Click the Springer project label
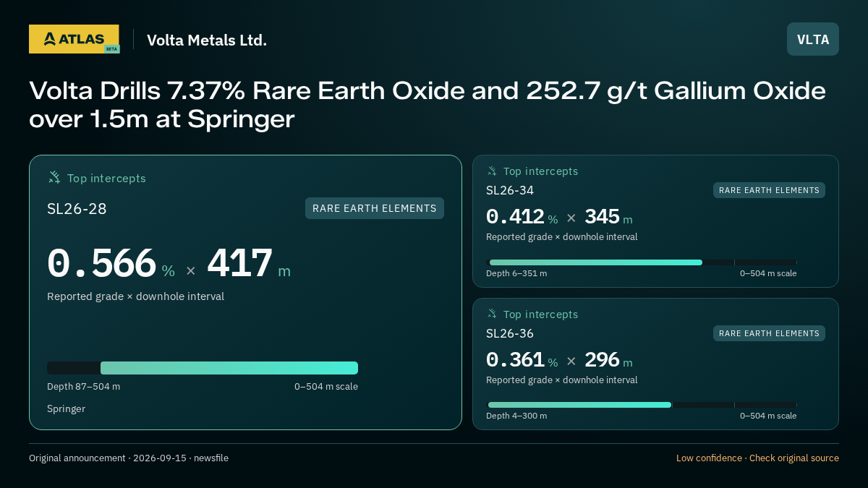Image resolution: width=868 pixels, height=488 pixels. pyautogui.click(x=66, y=409)
